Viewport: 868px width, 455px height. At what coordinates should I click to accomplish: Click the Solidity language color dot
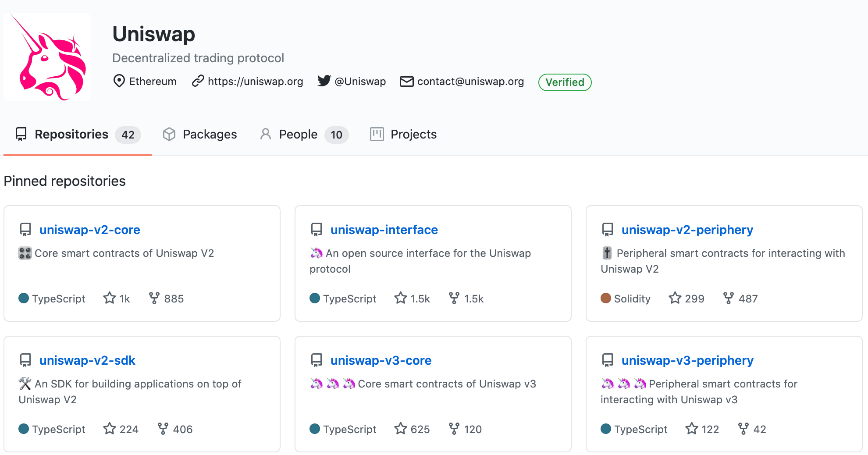[x=606, y=298]
